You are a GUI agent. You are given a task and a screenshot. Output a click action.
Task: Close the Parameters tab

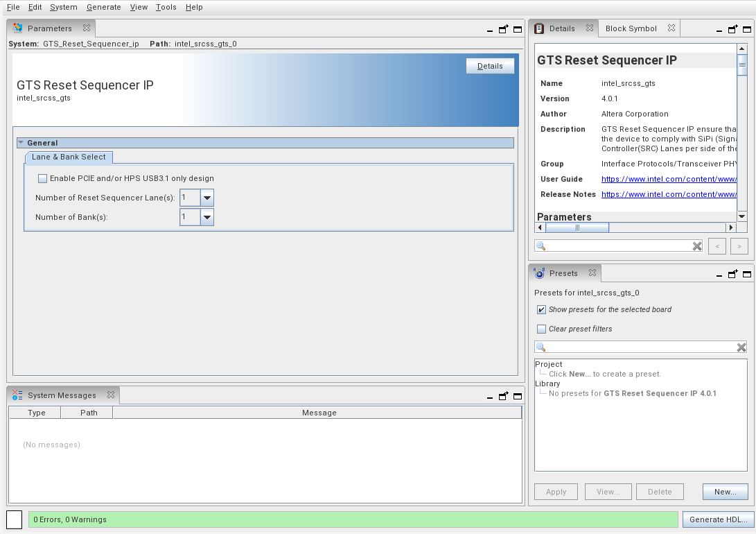(x=87, y=28)
